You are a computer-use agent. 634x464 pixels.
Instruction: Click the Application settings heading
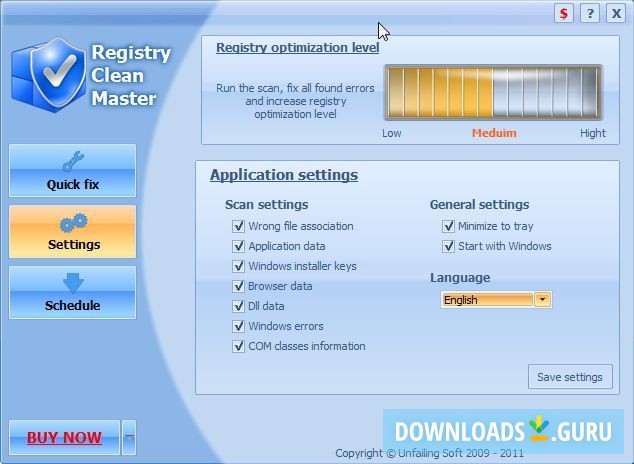pos(284,175)
